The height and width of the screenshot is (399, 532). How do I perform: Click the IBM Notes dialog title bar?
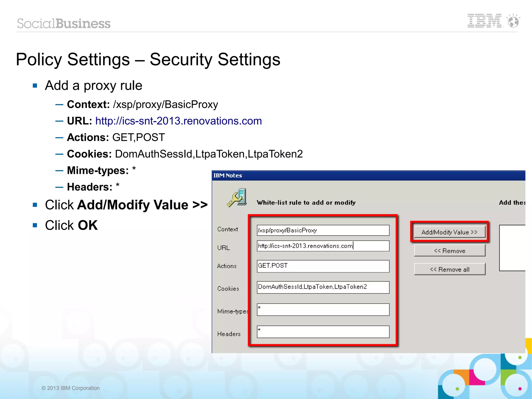click(x=369, y=175)
